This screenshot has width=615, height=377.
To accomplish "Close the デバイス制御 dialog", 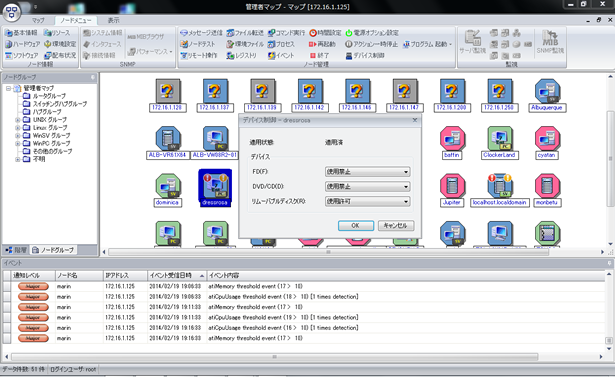I will coord(415,120).
